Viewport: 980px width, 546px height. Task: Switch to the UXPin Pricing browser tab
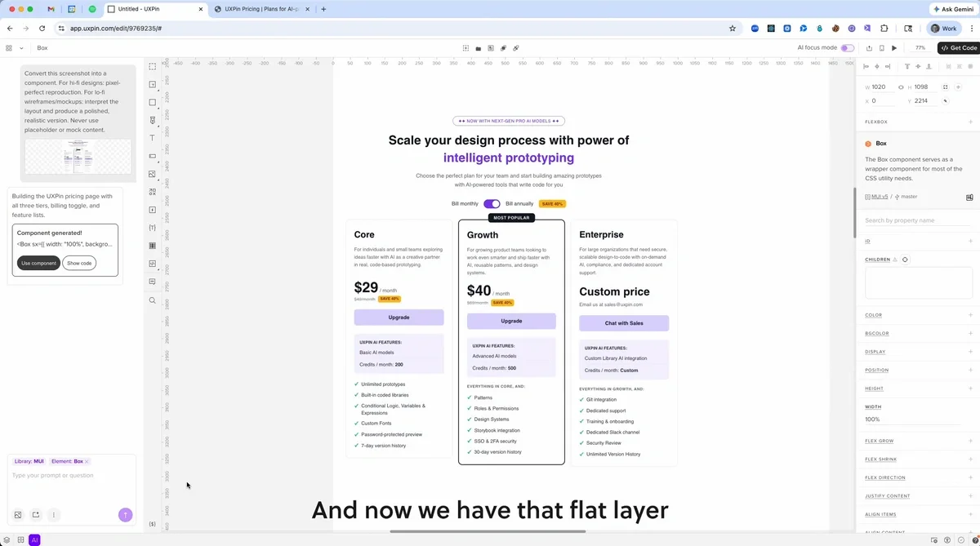point(261,9)
